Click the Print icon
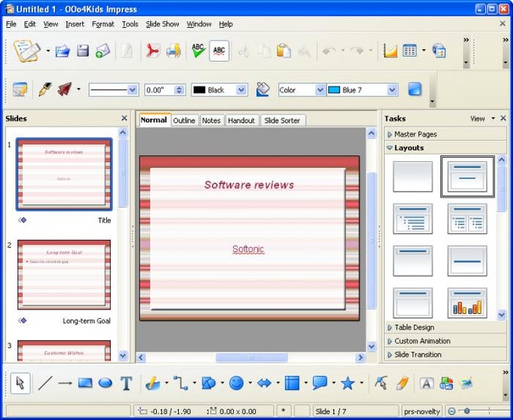 174,51
